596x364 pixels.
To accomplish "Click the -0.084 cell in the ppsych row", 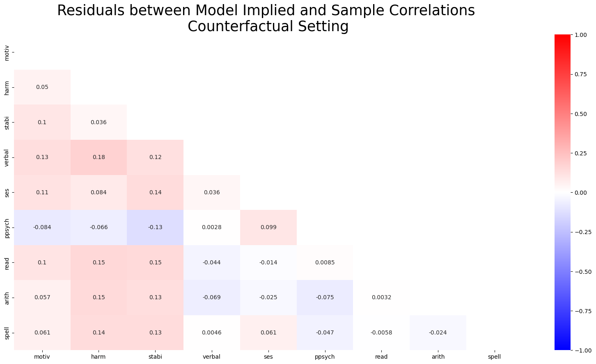I will (x=42, y=227).
